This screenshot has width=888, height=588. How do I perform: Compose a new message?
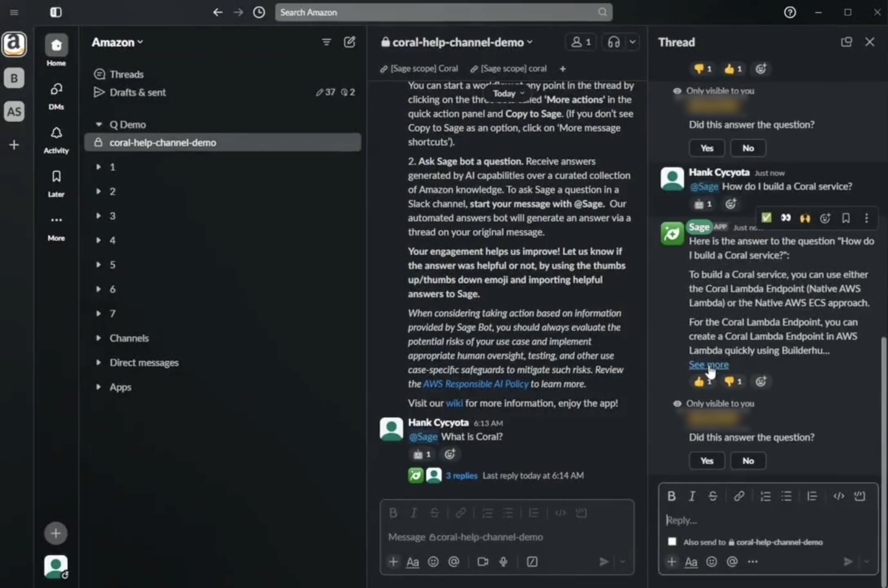click(x=349, y=42)
